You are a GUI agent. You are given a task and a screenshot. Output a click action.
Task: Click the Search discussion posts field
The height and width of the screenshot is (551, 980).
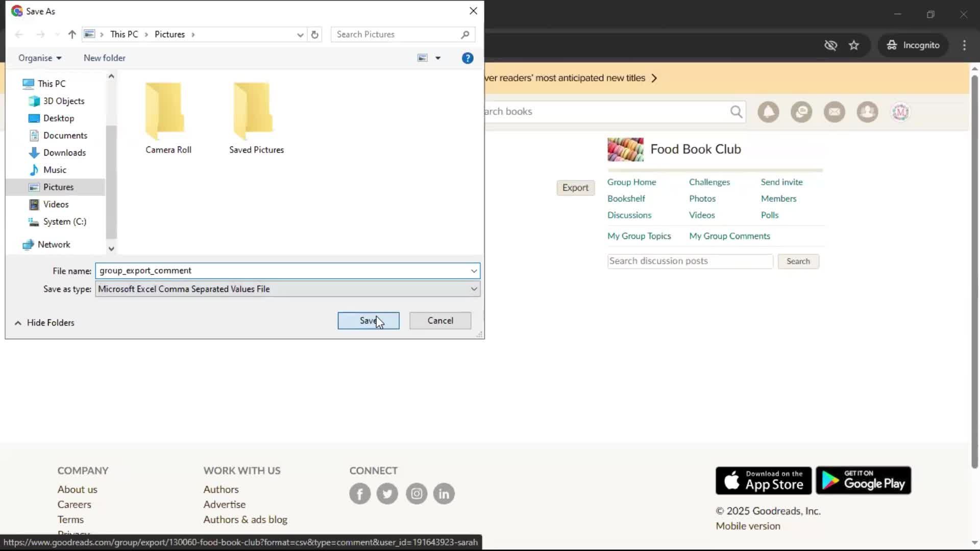point(690,261)
